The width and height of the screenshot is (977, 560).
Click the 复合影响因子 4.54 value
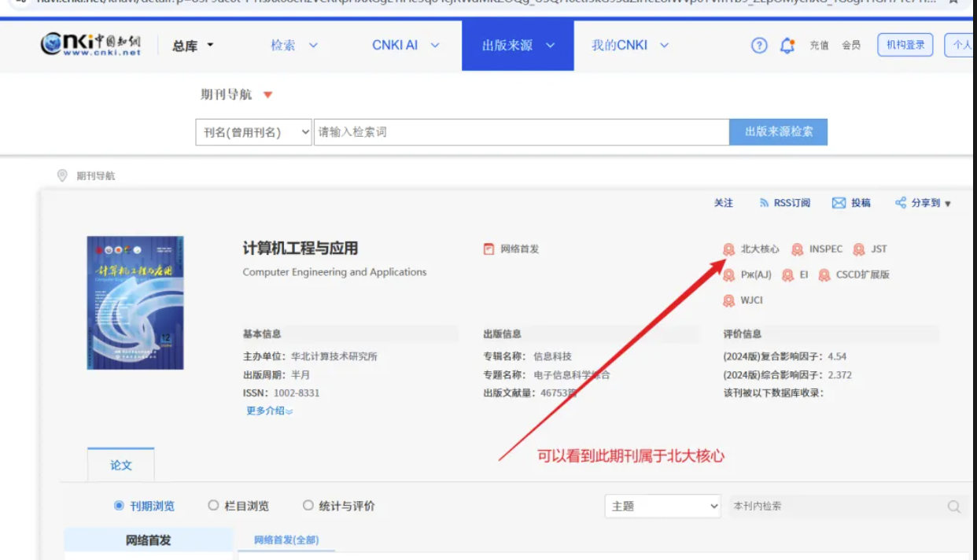click(837, 356)
